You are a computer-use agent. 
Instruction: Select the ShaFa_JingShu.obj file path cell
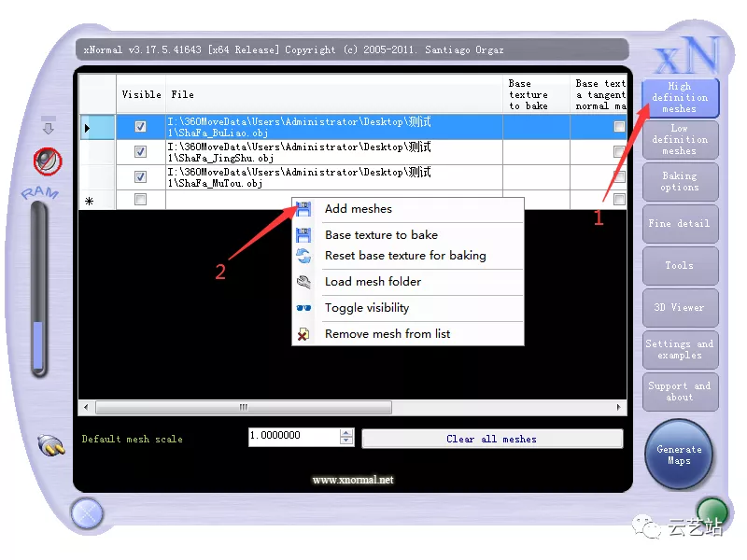tap(334, 152)
